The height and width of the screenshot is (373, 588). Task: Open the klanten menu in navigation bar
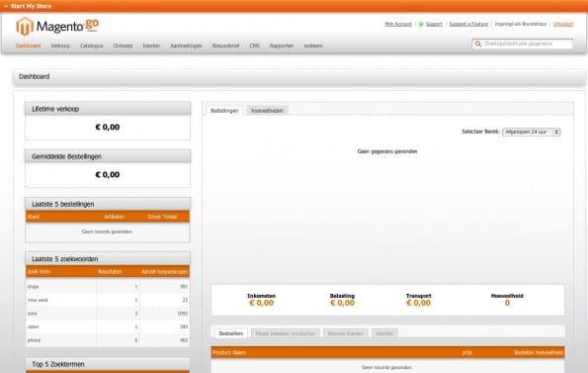click(151, 46)
